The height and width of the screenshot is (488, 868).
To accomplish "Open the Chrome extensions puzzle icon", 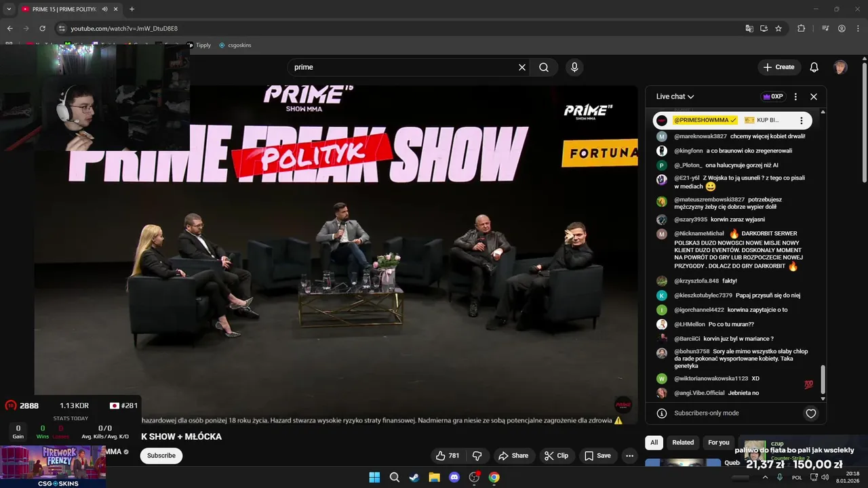I will [x=801, y=28].
